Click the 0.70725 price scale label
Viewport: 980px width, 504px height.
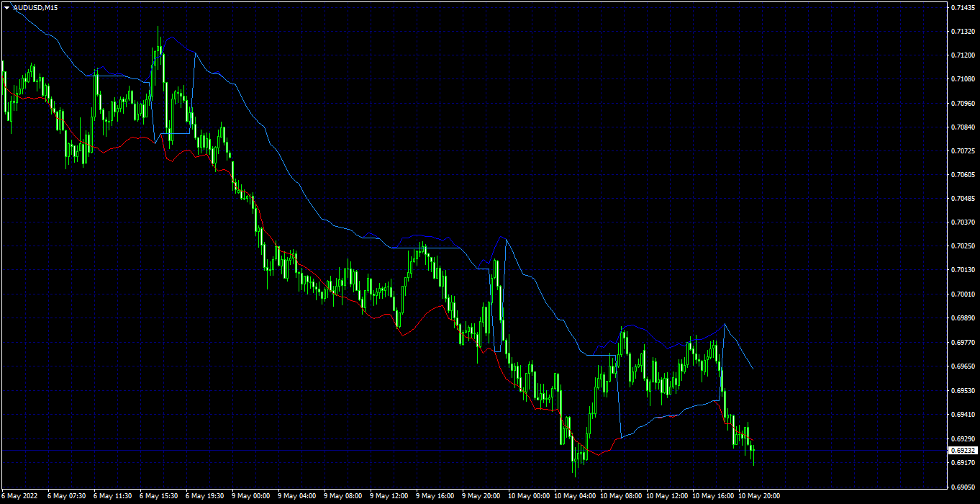(963, 150)
